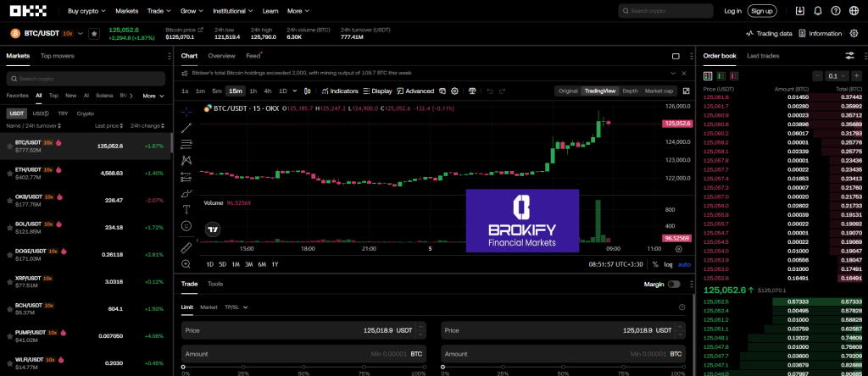This screenshot has width=868, height=376.
Task: Select the trend line drawing tool
Action: [186, 128]
